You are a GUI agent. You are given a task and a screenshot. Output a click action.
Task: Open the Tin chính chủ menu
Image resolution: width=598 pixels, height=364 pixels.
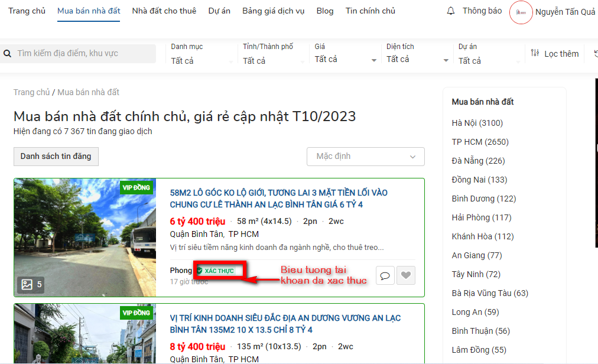[370, 11]
